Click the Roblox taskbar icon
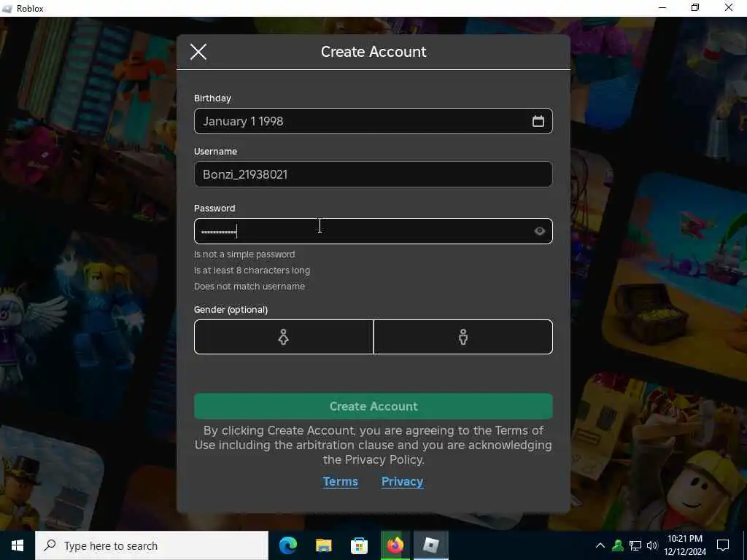 pyautogui.click(x=430, y=545)
